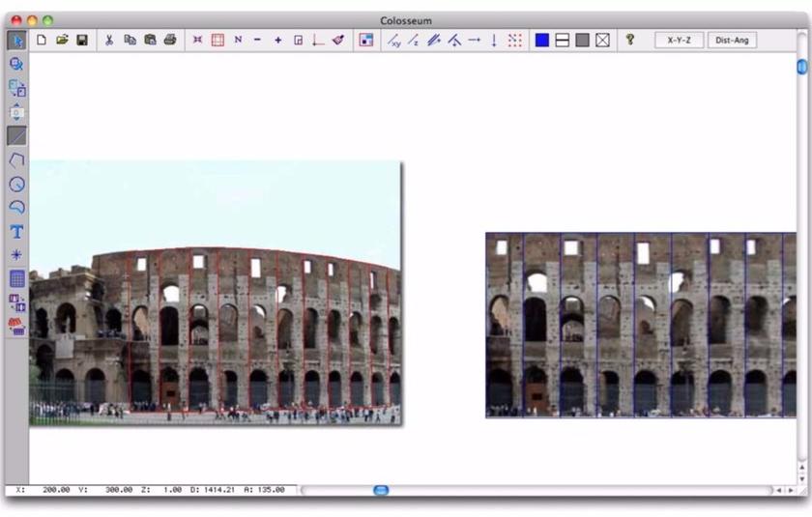Print the drawing with the printer icon
Screen dimensions: 812x517
point(170,40)
